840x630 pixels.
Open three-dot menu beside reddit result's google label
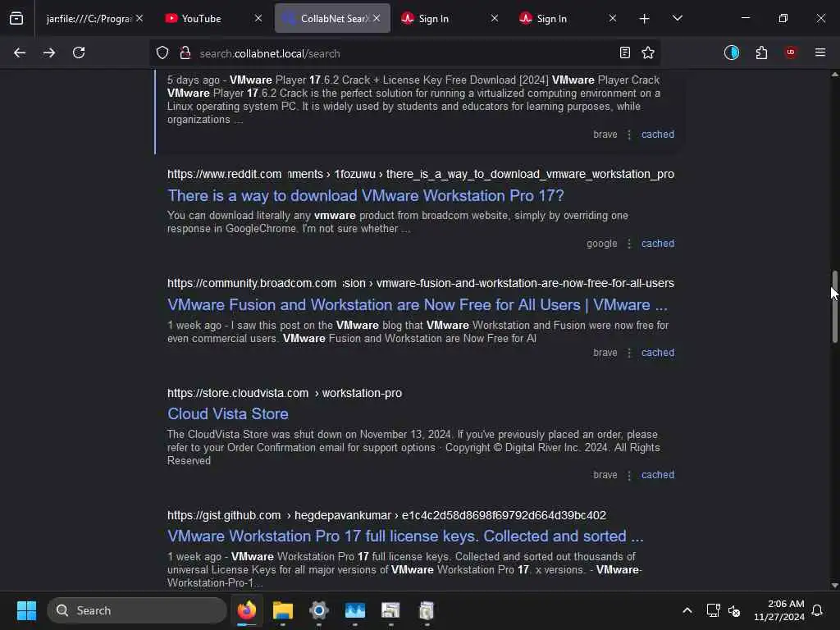[x=629, y=244]
